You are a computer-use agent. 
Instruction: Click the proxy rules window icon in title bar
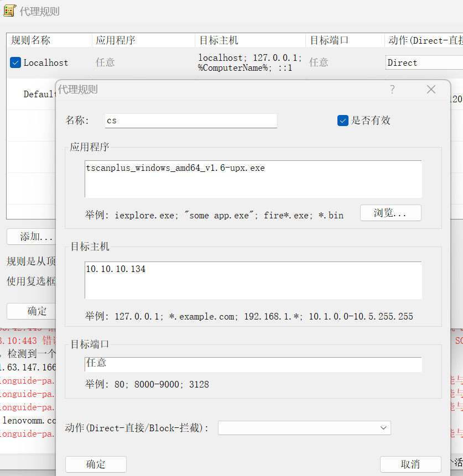coord(9,11)
